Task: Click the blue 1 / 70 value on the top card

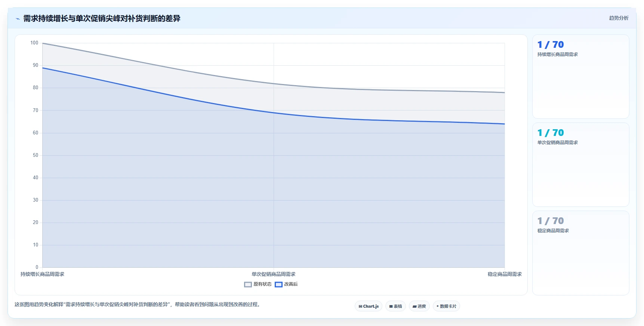Action: (551, 45)
